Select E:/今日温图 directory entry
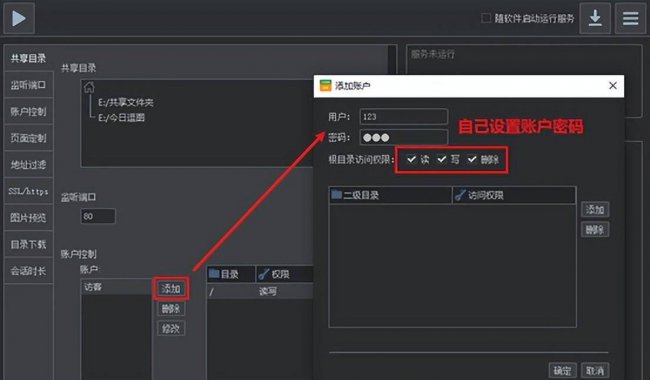 (x=121, y=118)
